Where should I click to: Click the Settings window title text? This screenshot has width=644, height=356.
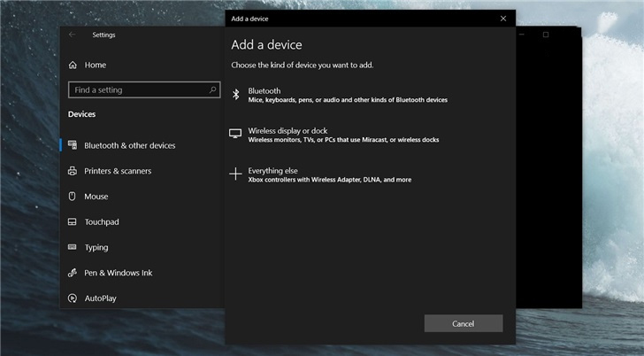(x=103, y=35)
